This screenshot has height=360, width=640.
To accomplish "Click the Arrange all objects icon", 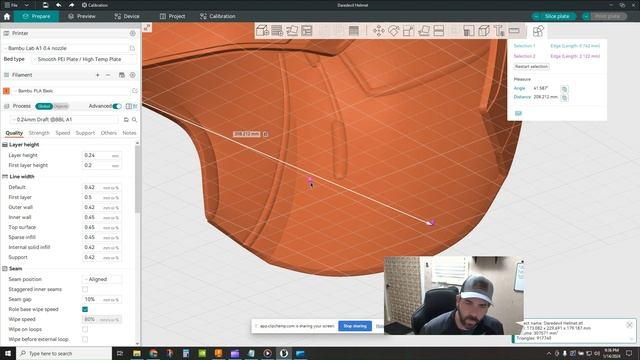I will tap(307, 31).
